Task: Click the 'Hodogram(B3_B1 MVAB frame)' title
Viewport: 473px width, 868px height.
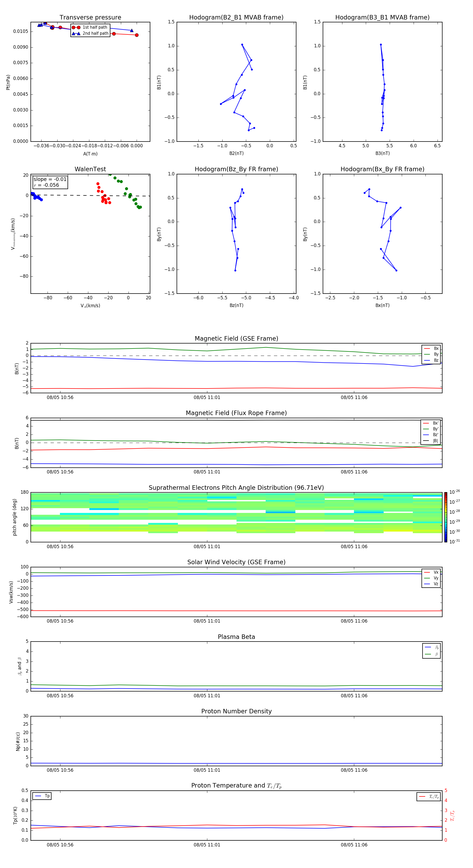Action: pyautogui.click(x=382, y=18)
